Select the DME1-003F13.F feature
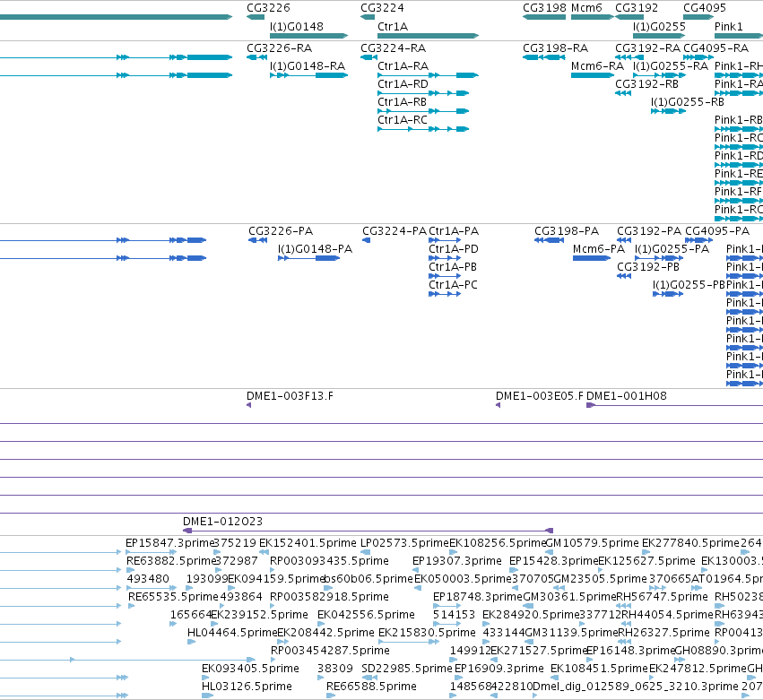The width and height of the screenshot is (763, 700). [249, 405]
